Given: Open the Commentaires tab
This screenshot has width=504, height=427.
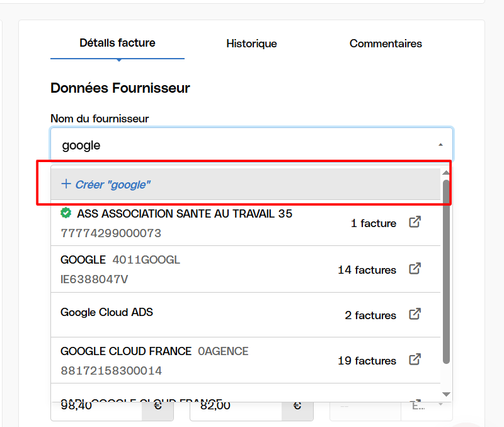Looking at the screenshot, I should point(386,44).
